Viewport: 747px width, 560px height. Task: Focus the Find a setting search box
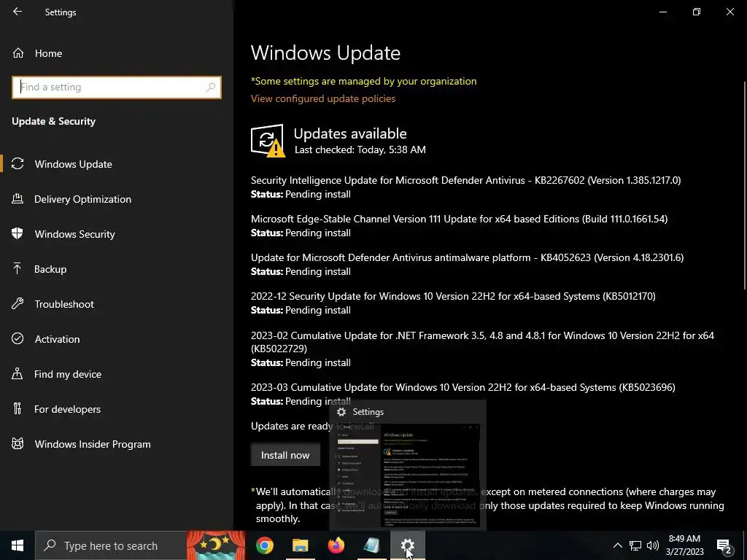point(116,87)
